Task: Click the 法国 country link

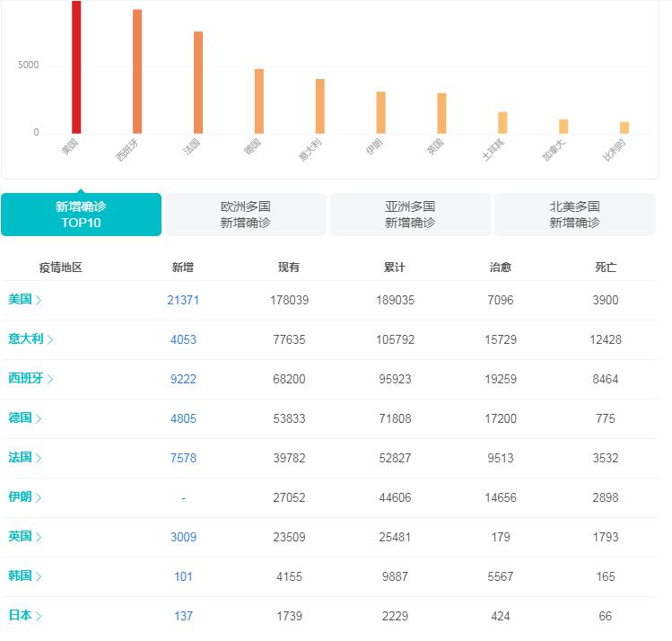Action: click(x=21, y=458)
